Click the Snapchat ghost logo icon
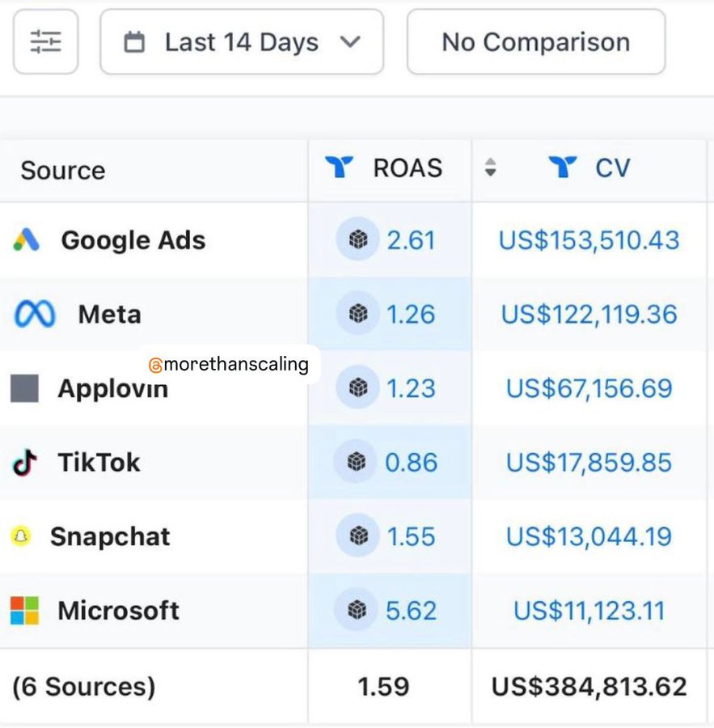The width and height of the screenshot is (714, 728). click(x=21, y=536)
